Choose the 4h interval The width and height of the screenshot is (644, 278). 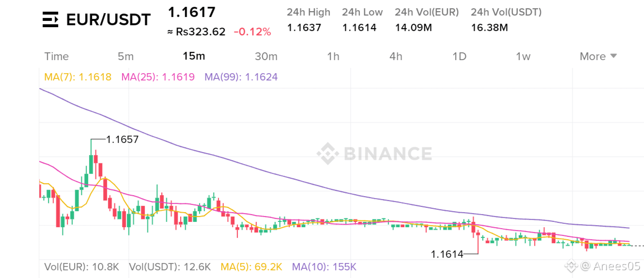coord(396,56)
